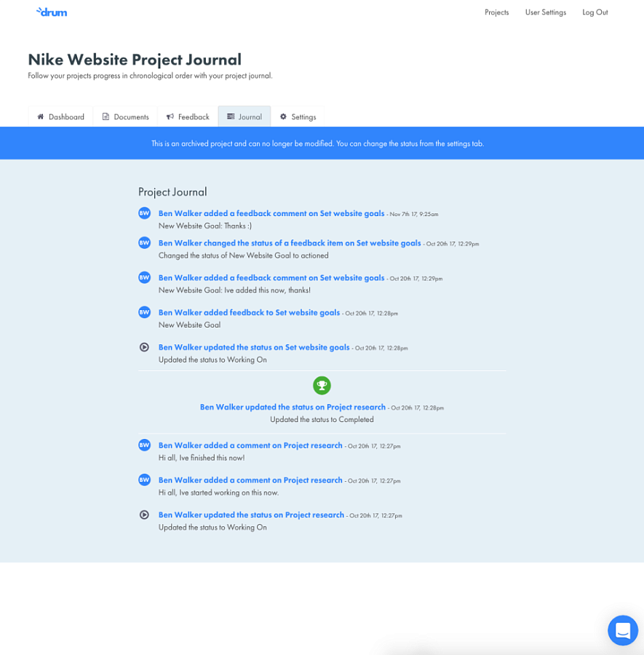Image resolution: width=644 pixels, height=655 pixels.
Task: Click play-circle icon beside Set website goals status update
Action: 144,347
